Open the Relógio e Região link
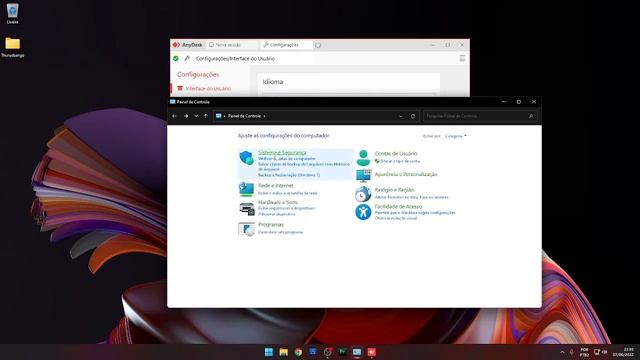 394,190
